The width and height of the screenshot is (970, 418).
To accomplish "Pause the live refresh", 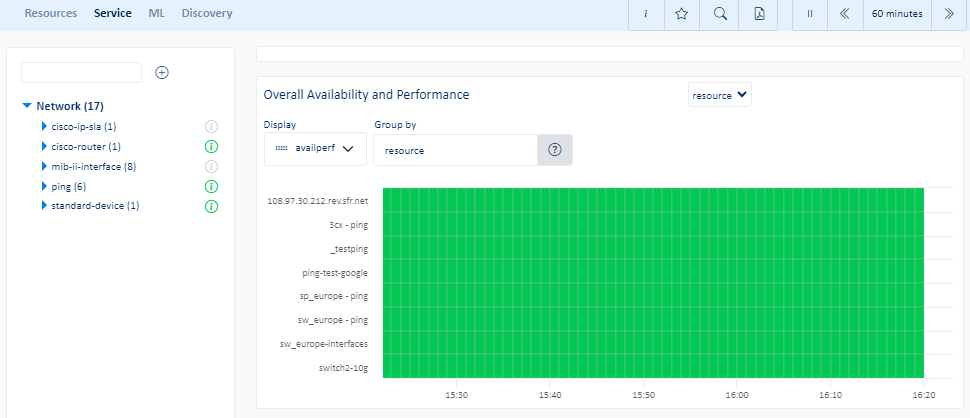I will (x=810, y=14).
